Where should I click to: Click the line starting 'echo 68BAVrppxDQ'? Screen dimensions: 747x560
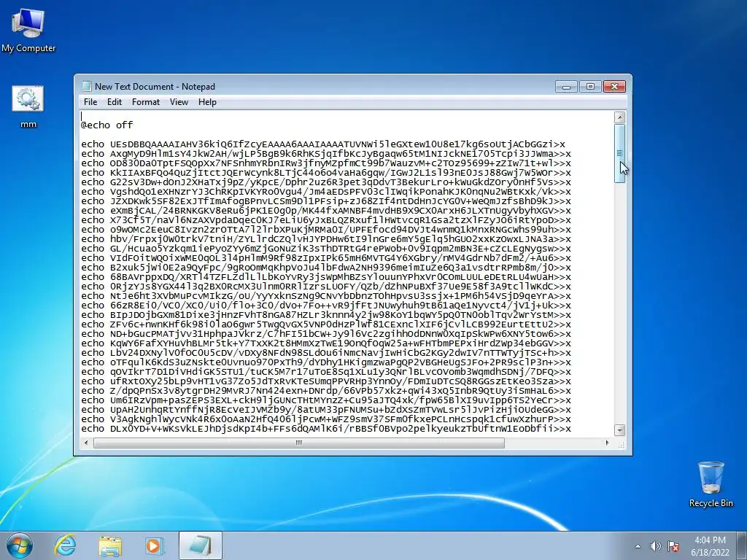[326, 277]
